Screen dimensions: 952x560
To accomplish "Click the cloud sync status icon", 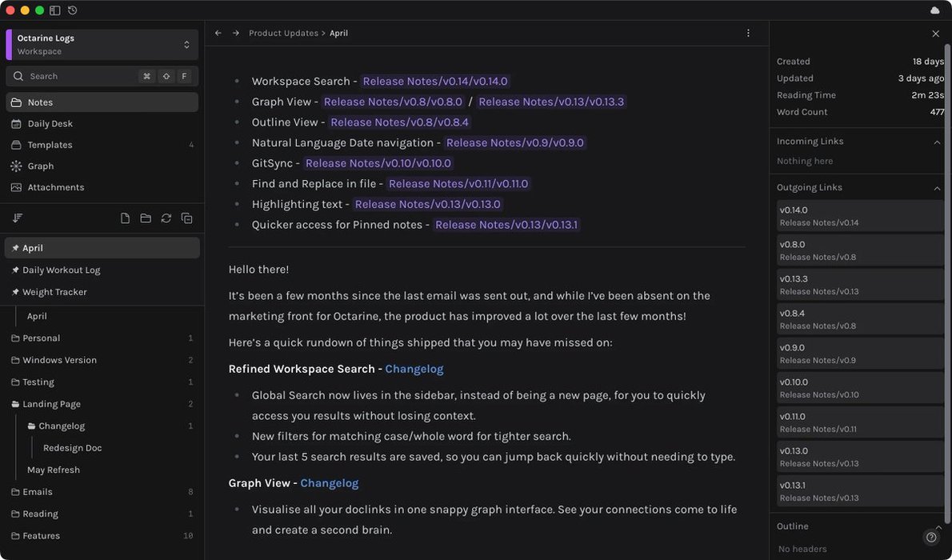I will (935, 10).
